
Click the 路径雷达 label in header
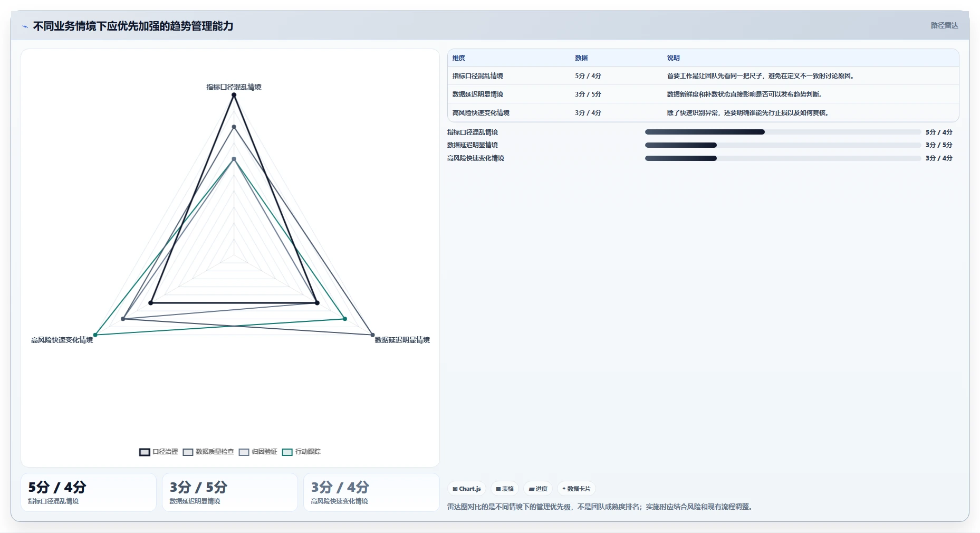tap(944, 25)
